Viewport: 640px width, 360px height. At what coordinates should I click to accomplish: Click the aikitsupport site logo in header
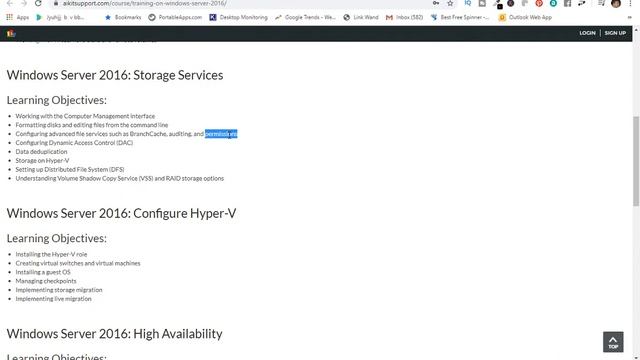click(x=11, y=33)
